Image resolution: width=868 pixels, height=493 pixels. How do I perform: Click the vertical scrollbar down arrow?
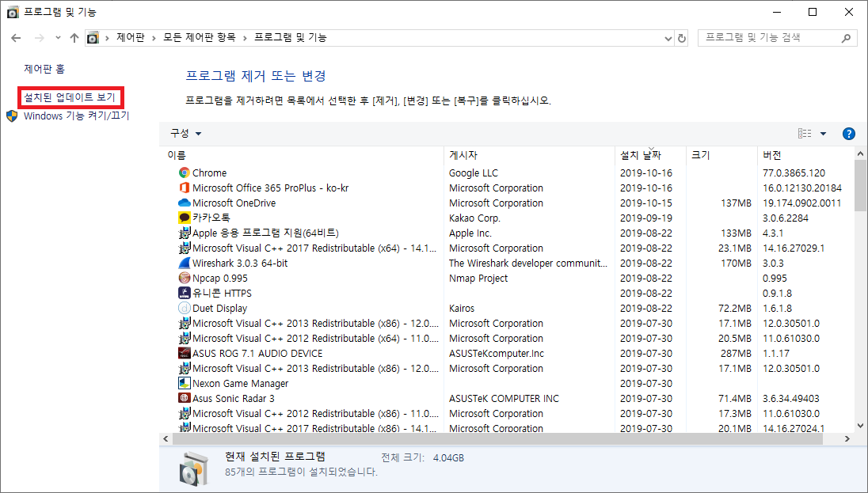(x=860, y=426)
